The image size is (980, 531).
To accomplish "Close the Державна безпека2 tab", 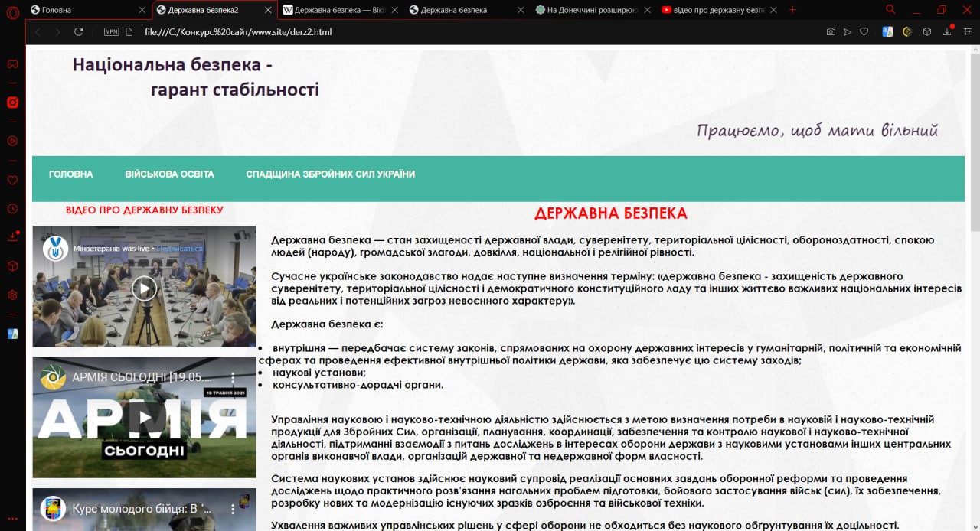I will coord(268,10).
